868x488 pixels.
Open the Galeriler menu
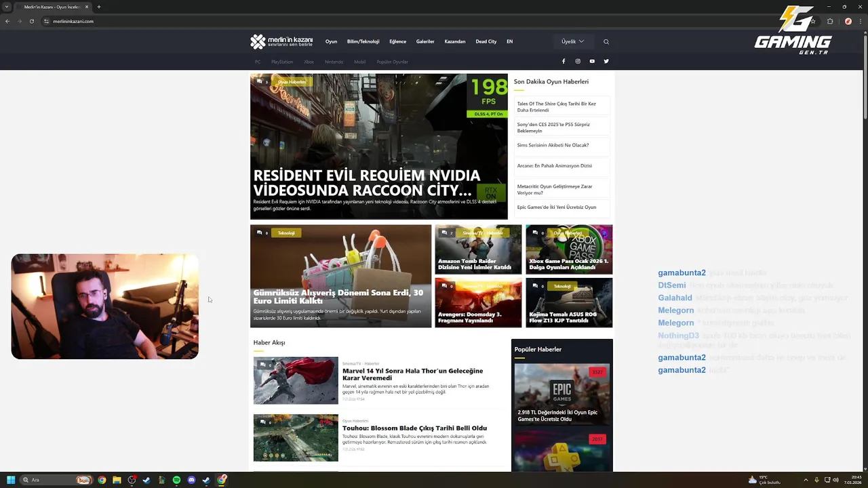pos(425,41)
